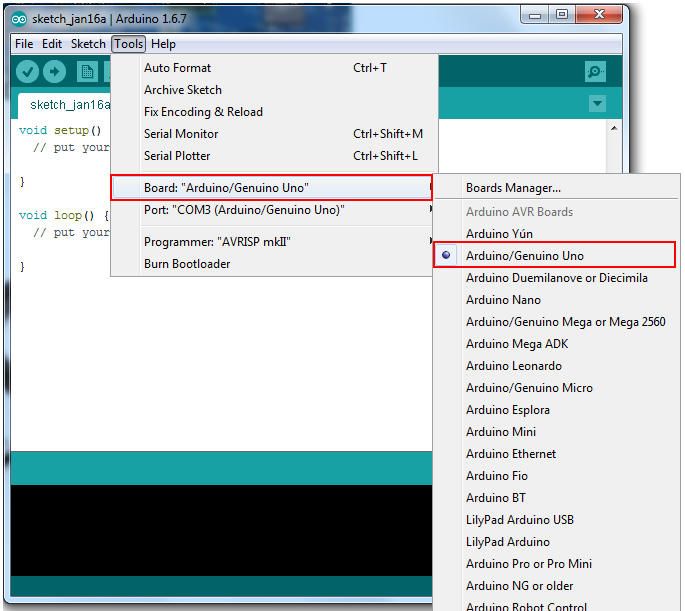
Task: Select Arduino Ethernet board
Action: tap(556, 454)
